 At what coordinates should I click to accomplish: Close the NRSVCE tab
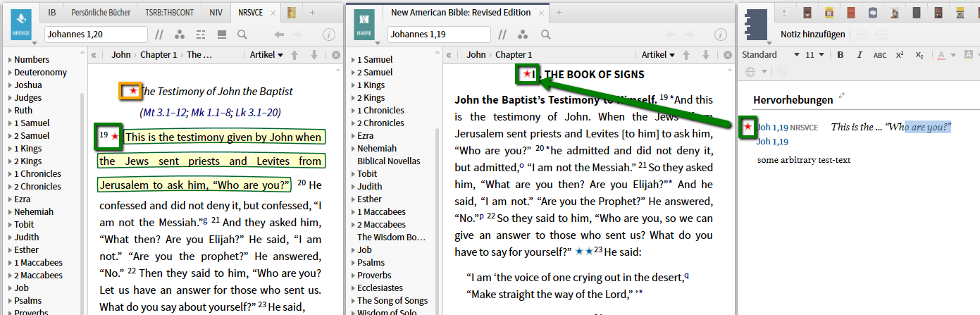(273, 13)
